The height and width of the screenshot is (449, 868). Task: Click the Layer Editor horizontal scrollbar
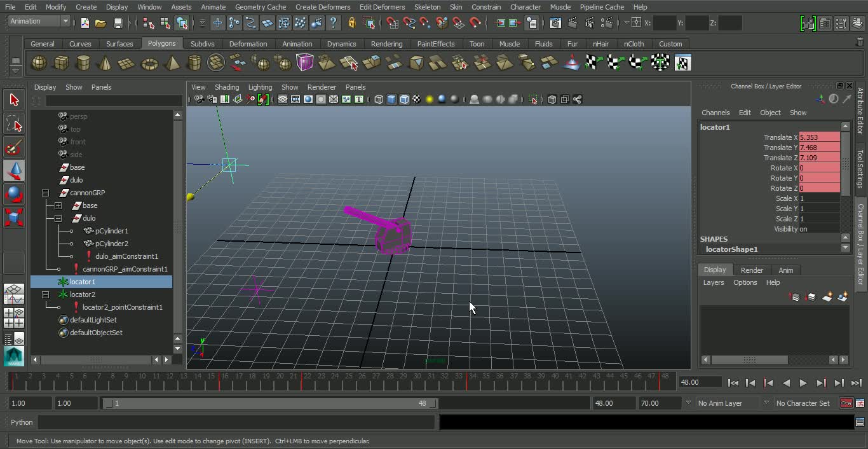[749, 360]
